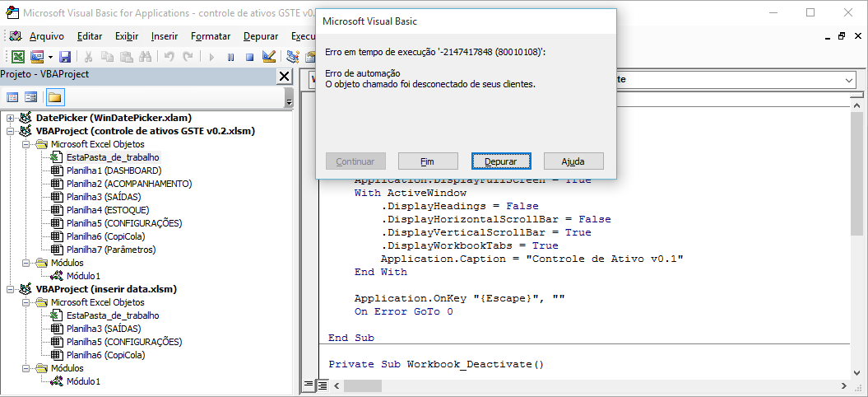Viewport: 868px width, 397px height.
Task: Click the Ajuda button in the error dialog
Action: tap(573, 161)
